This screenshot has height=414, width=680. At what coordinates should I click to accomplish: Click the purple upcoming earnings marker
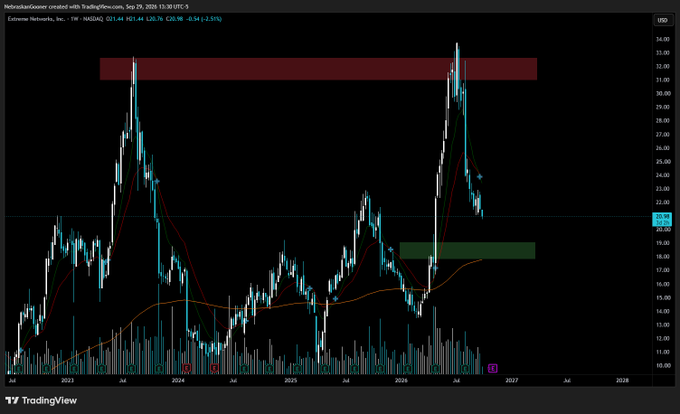click(x=493, y=368)
